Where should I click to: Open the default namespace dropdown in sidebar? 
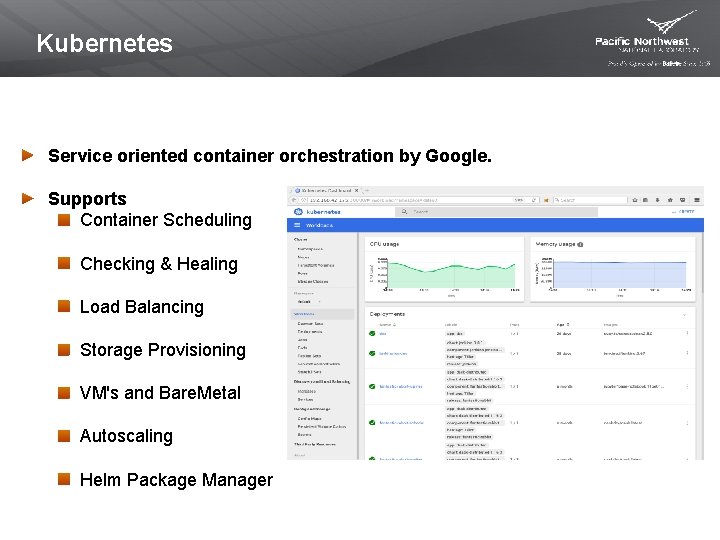309,302
